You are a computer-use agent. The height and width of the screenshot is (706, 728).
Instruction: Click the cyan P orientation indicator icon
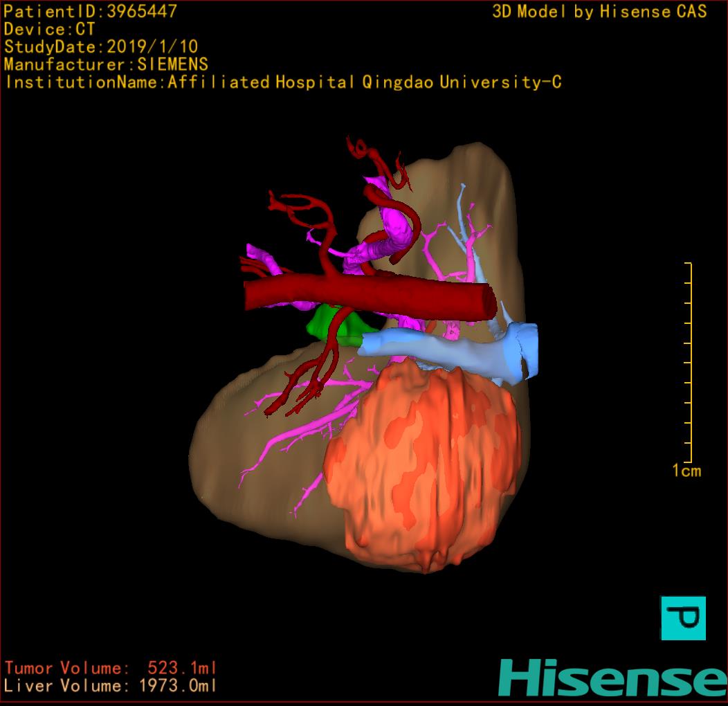[683, 617]
